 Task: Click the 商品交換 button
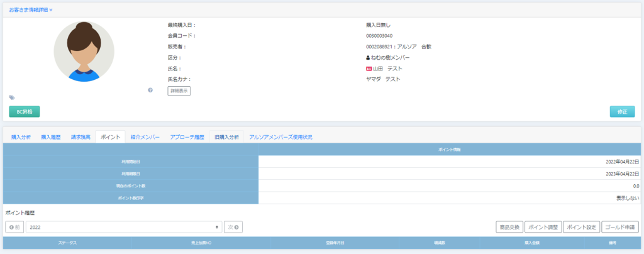tap(509, 227)
